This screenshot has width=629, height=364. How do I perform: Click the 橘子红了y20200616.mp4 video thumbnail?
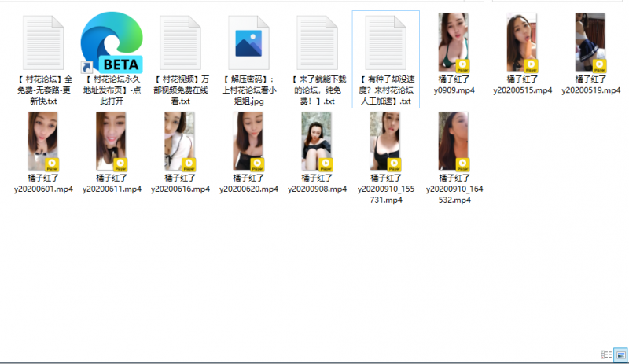coord(180,141)
